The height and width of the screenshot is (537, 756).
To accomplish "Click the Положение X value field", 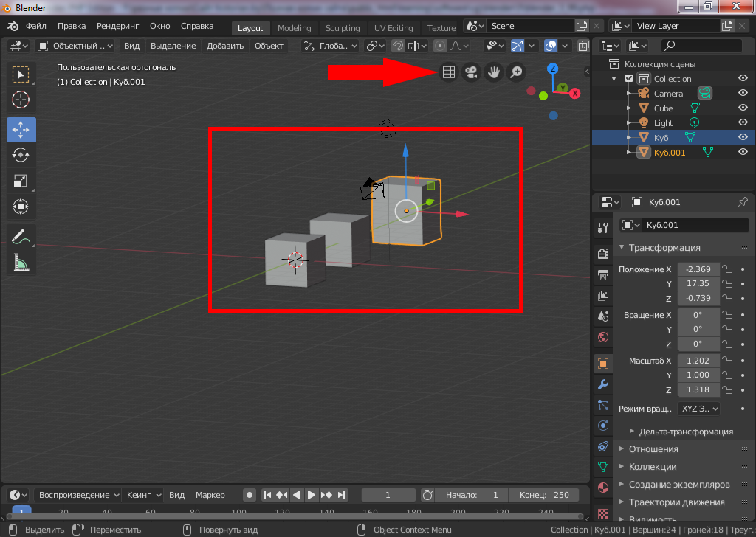I will tap(698, 269).
